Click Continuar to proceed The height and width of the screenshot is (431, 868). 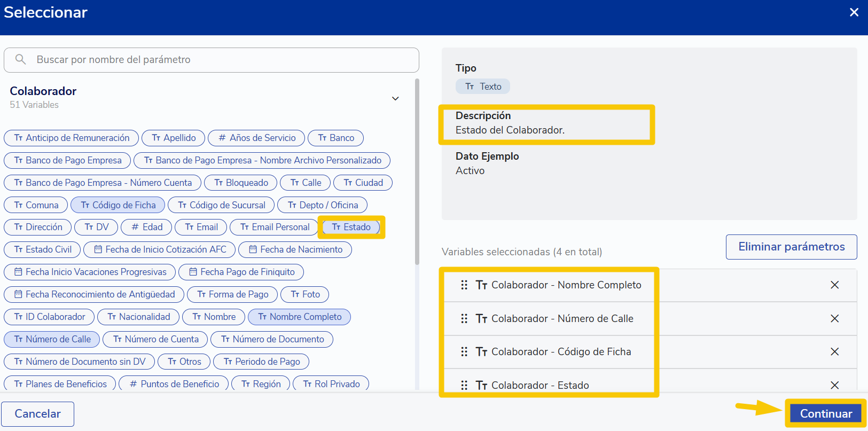826,413
